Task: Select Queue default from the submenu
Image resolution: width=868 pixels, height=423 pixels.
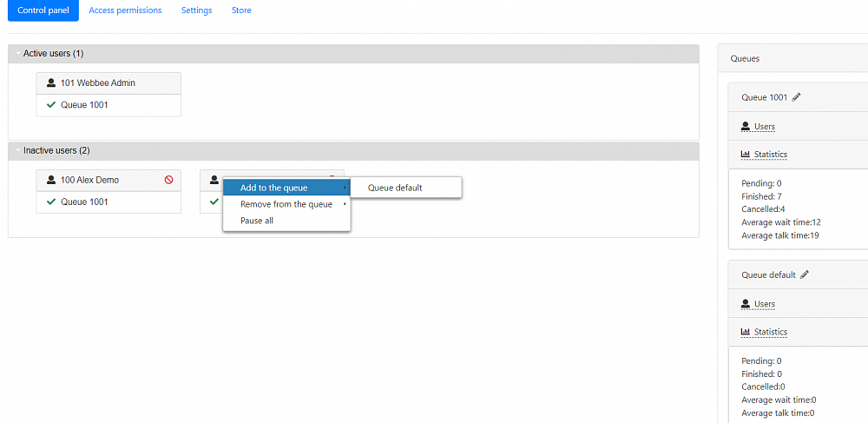Action: [395, 188]
